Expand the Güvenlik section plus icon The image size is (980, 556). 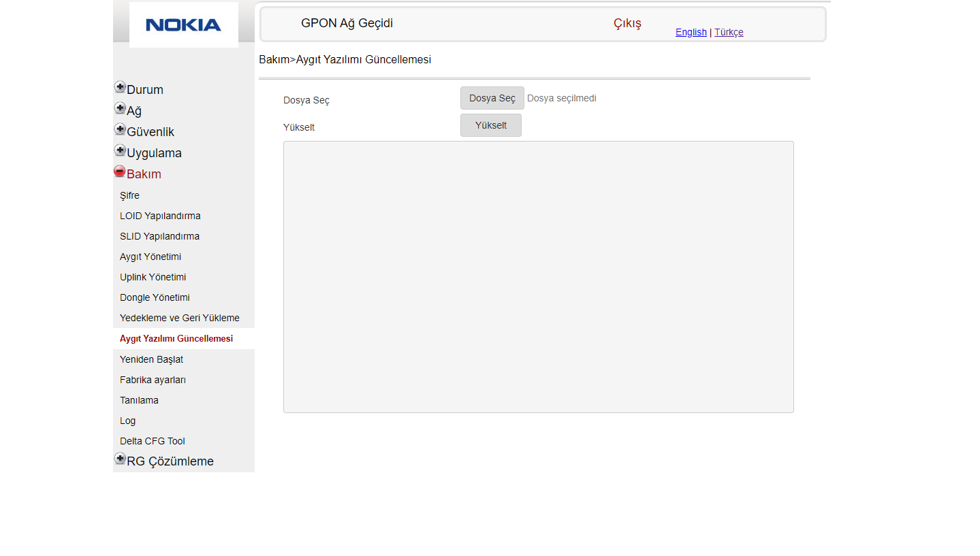[x=120, y=129]
